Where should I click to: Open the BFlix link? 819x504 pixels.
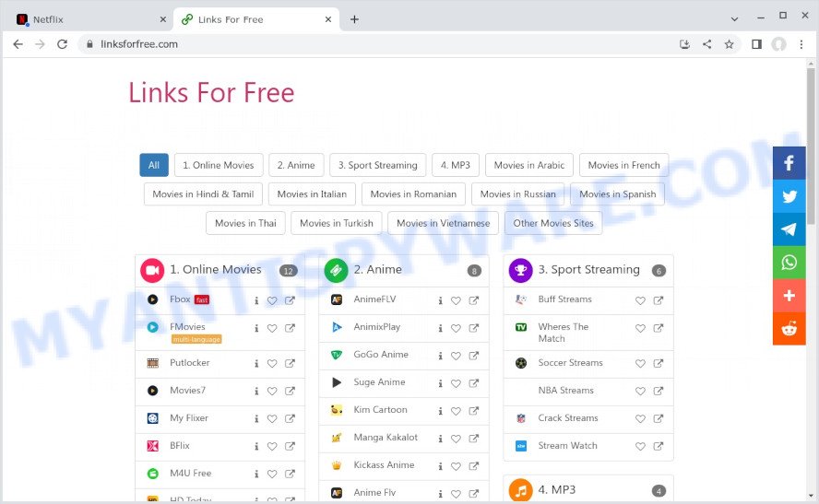pos(180,446)
